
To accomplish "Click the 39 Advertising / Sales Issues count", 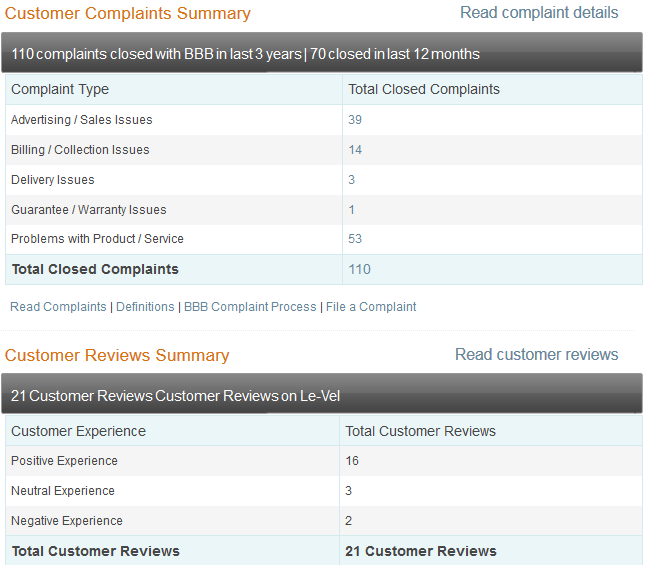I will (355, 120).
